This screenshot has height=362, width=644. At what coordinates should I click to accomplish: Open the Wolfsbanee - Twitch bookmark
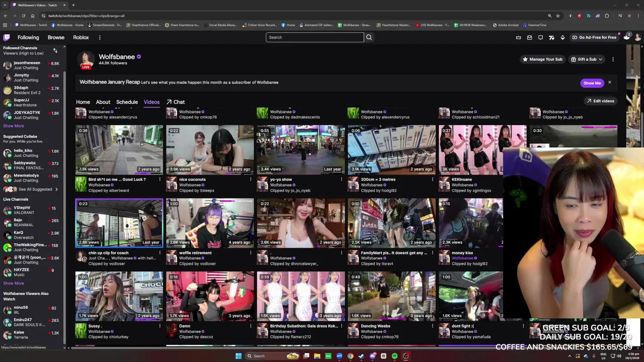(x=31, y=25)
